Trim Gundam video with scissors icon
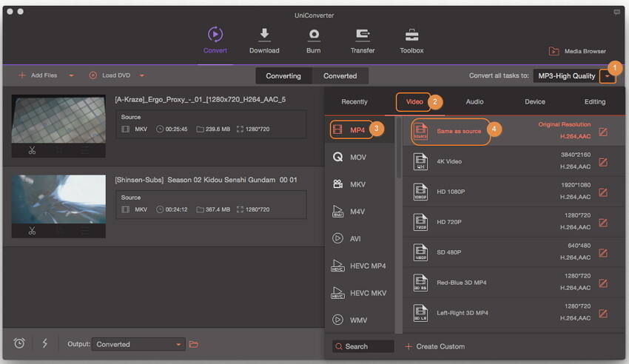Image resolution: width=629 pixels, height=364 pixels. [x=32, y=231]
